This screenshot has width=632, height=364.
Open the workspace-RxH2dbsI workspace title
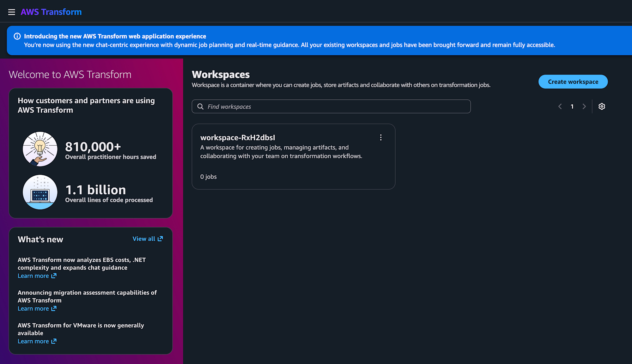238,137
